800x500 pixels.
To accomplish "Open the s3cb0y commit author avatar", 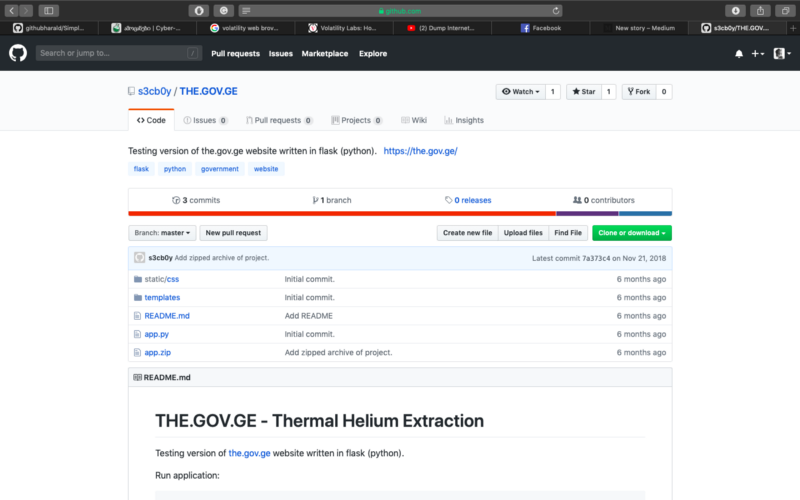I will point(139,258).
